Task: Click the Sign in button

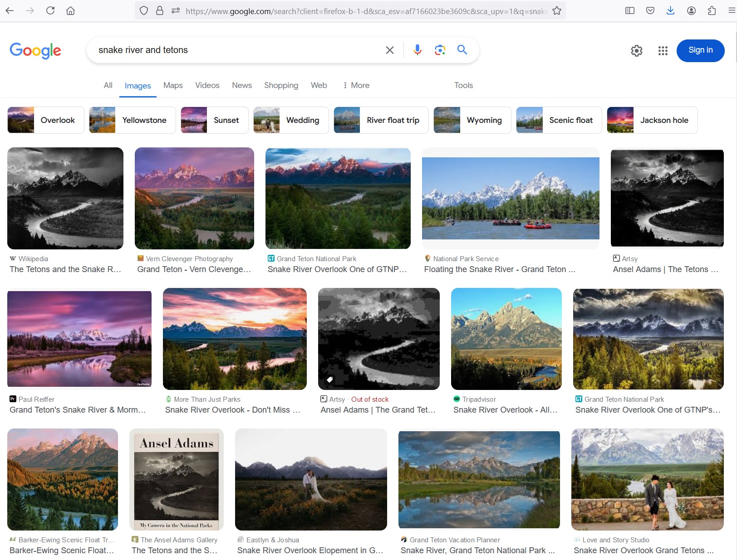Action: tap(700, 50)
